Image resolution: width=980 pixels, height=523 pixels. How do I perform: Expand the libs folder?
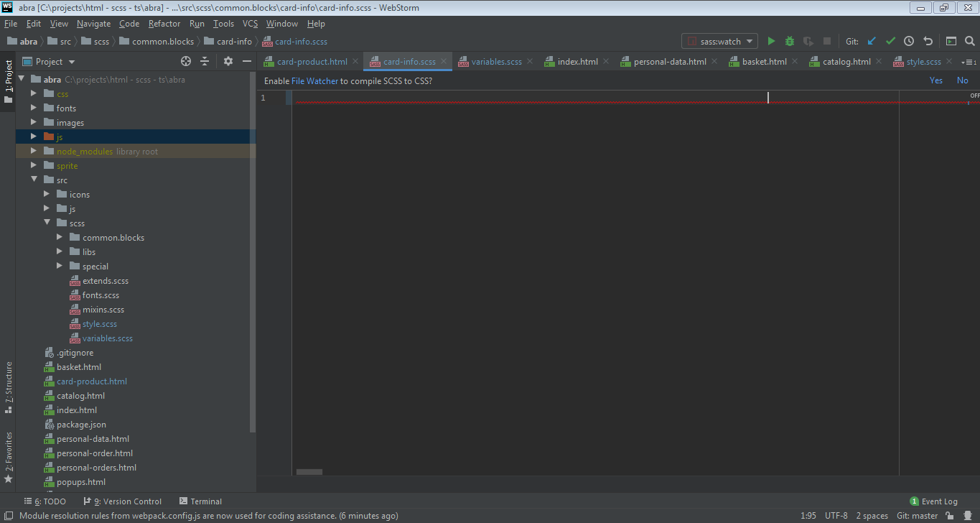pyautogui.click(x=60, y=252)
